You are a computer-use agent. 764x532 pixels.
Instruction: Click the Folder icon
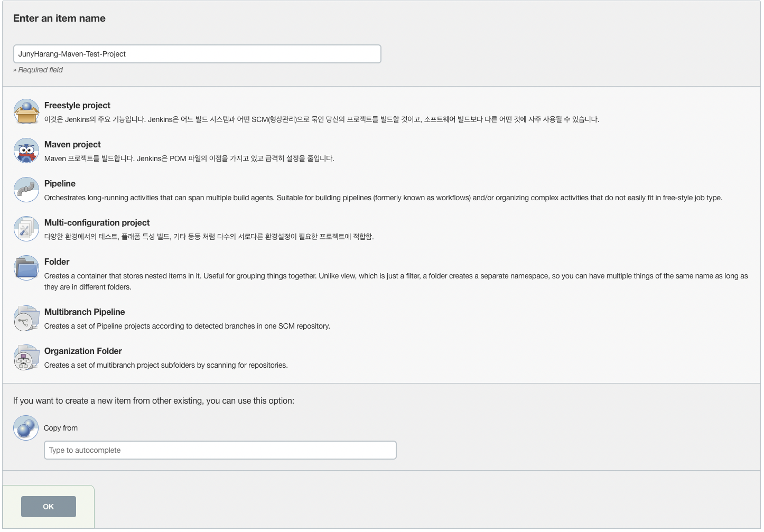coord(26,268)
